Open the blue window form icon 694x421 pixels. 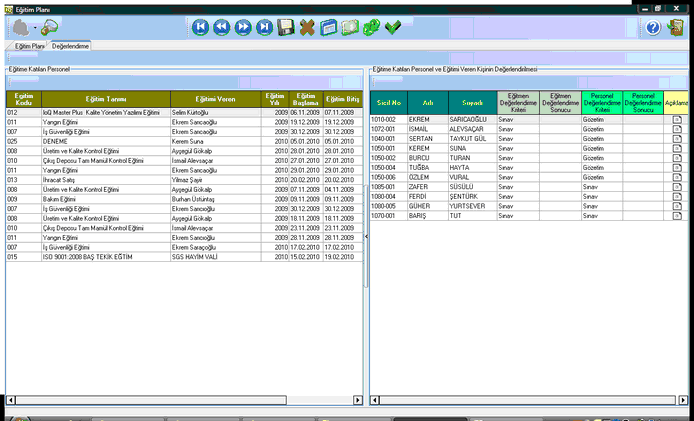[x=328, y=27]
